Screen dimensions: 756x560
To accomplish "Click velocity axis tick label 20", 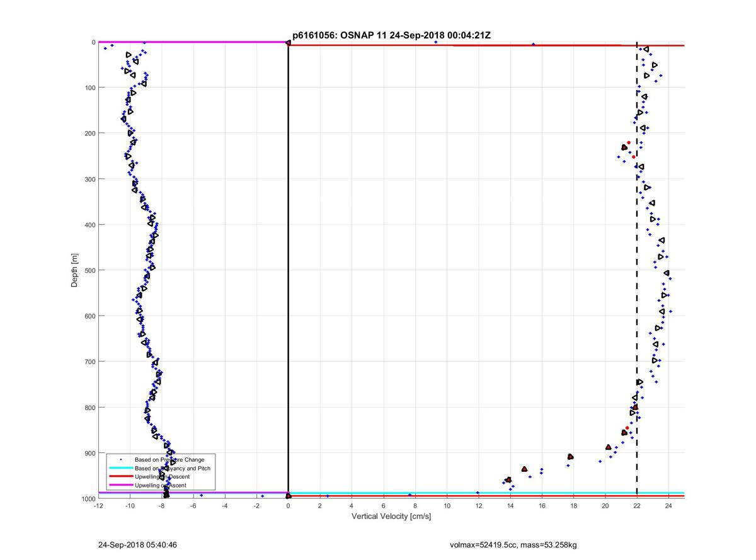I will 605,506.
